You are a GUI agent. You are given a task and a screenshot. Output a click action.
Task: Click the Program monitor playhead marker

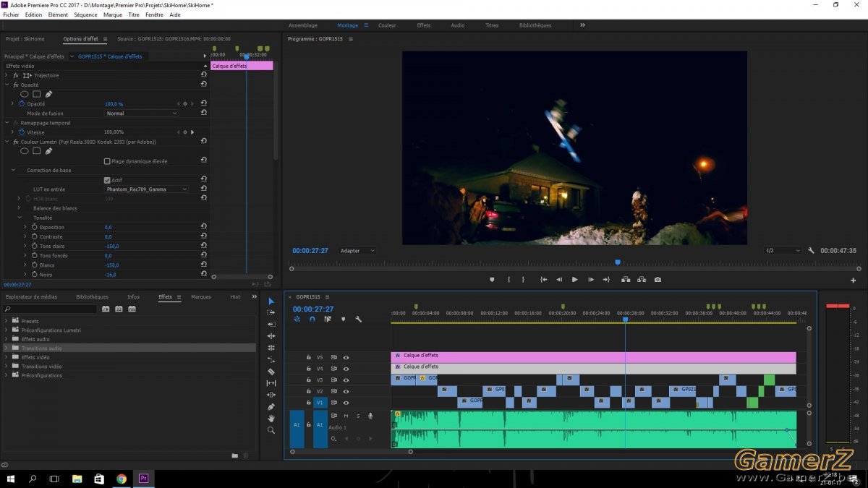[618, 262]
